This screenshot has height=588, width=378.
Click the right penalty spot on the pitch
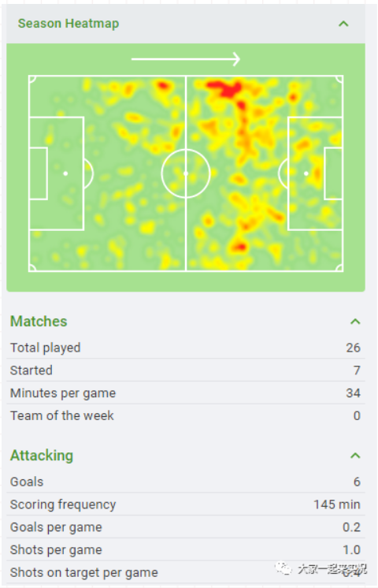[x=306, y=173]
